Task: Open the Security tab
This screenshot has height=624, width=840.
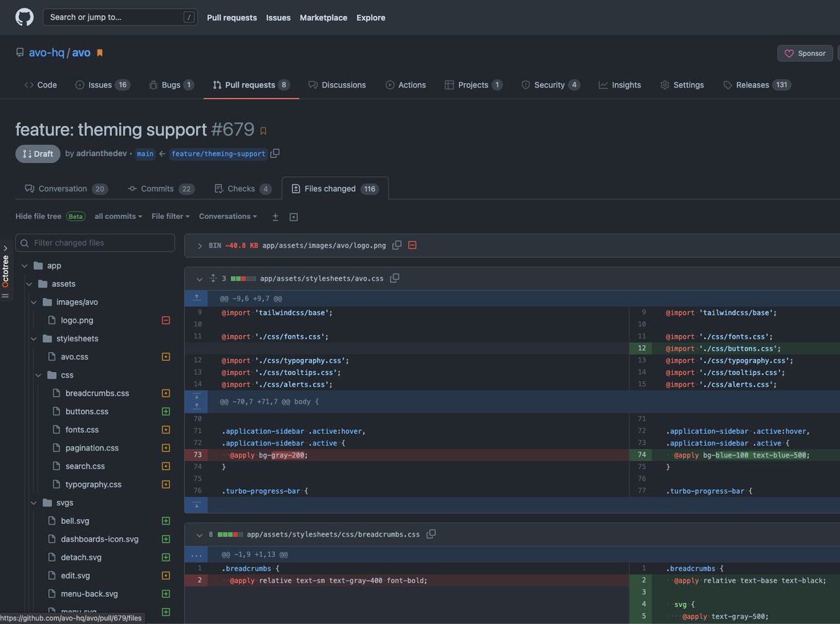Action: tap(550, 85)
